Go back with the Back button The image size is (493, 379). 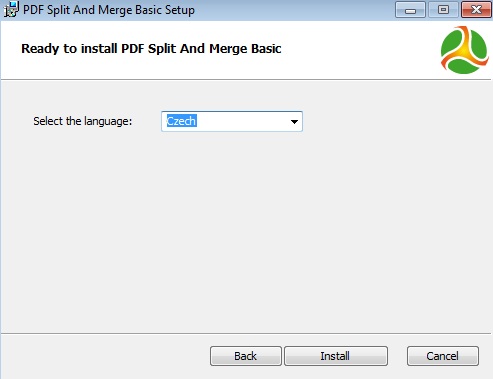pyautogui.click(x=246, y=356)
